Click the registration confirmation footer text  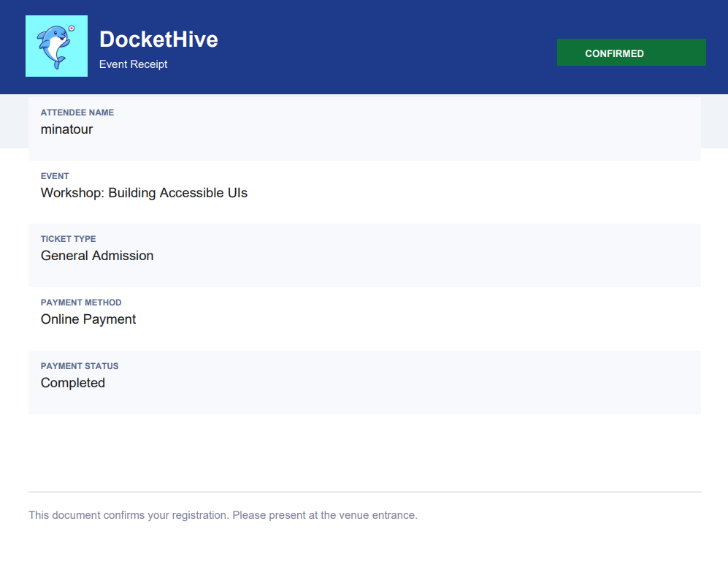[223, 515]
